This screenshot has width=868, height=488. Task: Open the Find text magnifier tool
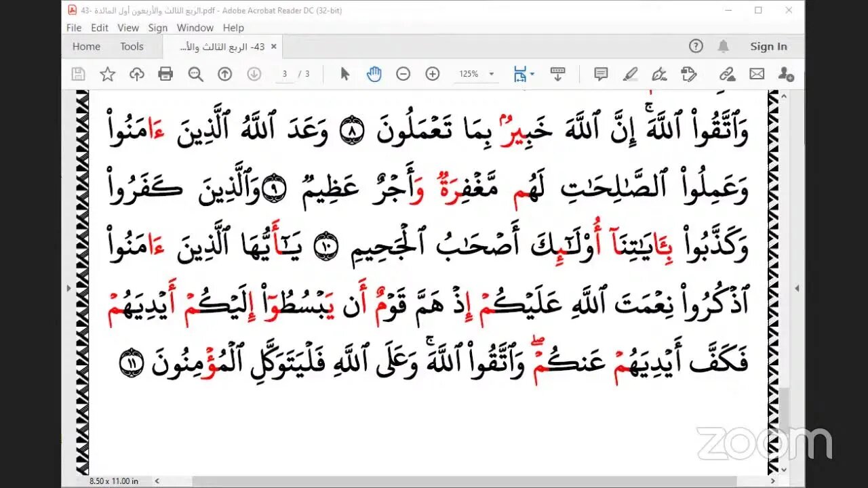point(196,74)
